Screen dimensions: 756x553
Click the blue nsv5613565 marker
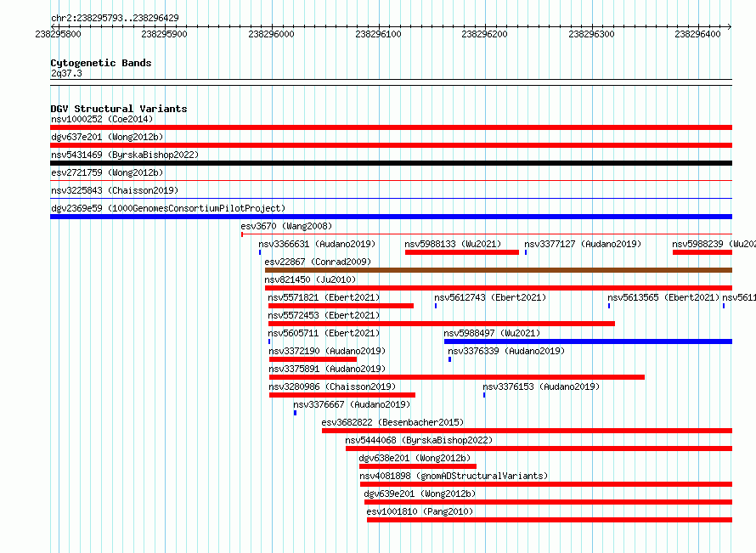pyautogui.click(x=609, y=306)
